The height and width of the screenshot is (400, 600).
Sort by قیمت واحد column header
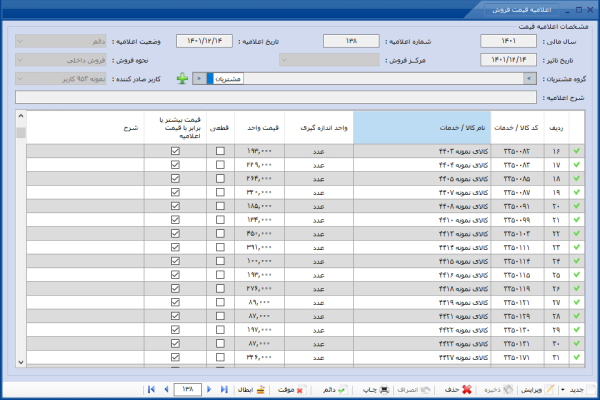point(259,127)
